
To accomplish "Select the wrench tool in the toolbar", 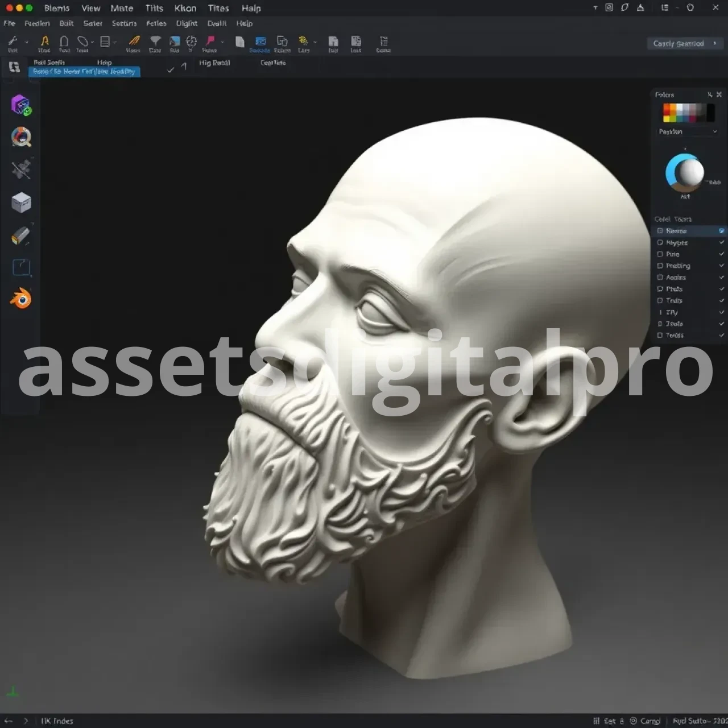I will pos(13,41).
